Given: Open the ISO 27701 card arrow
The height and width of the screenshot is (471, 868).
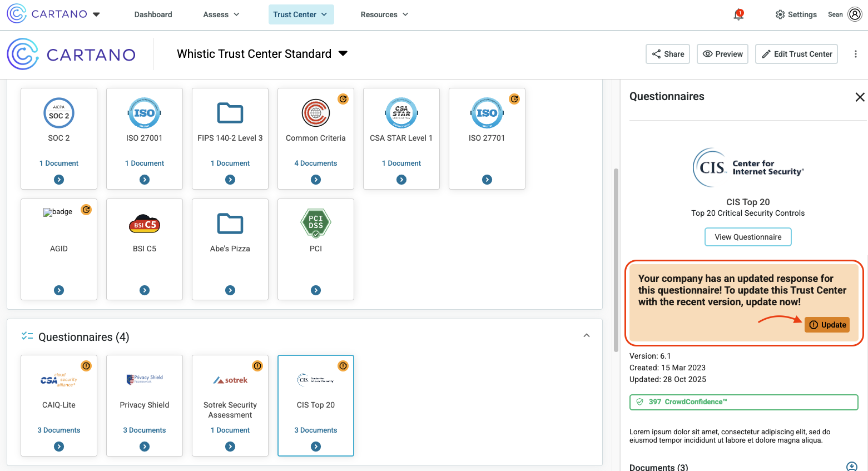Looking at the screenshot, I should click(x=487, y=180).
